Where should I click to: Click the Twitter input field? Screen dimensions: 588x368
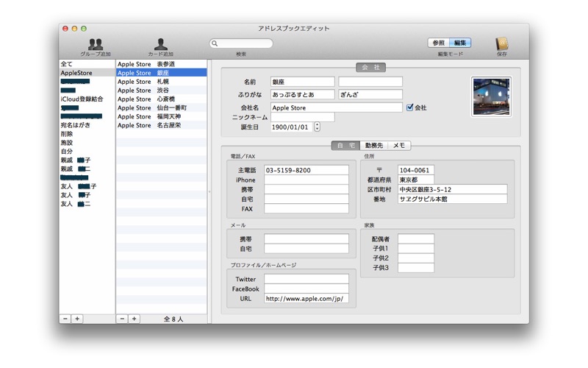click(x=306, y=279)
